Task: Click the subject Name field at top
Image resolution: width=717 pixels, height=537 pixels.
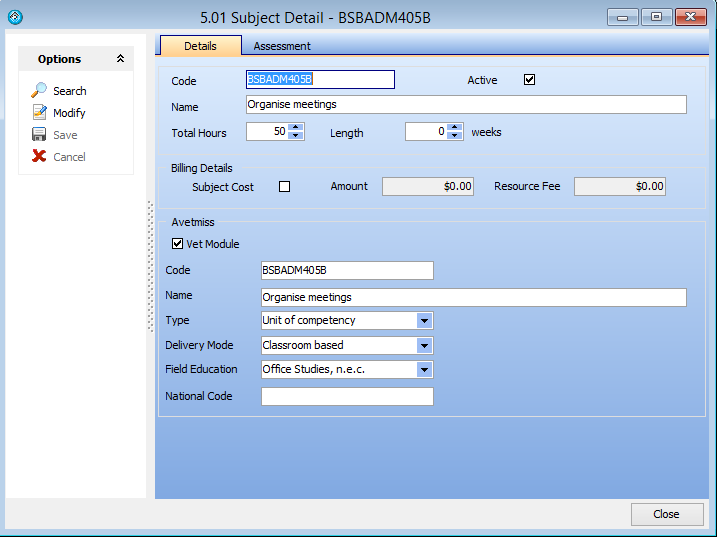Action: click(x=466, y=105)
